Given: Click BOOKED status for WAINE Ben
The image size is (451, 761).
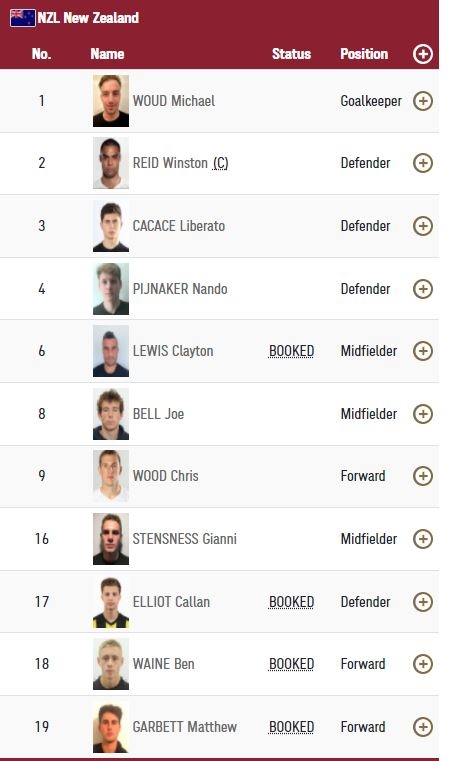Looking at the screenshot, I should (291, 664).
